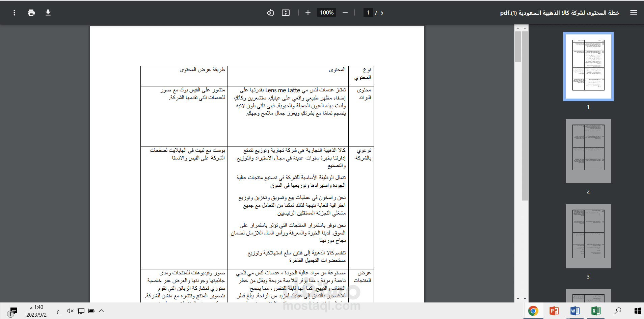Click the line منشور على الفيس بوك مع صور
Viewport: 644px width, 319px height.
pyautogui.click(x=192, y=90)
